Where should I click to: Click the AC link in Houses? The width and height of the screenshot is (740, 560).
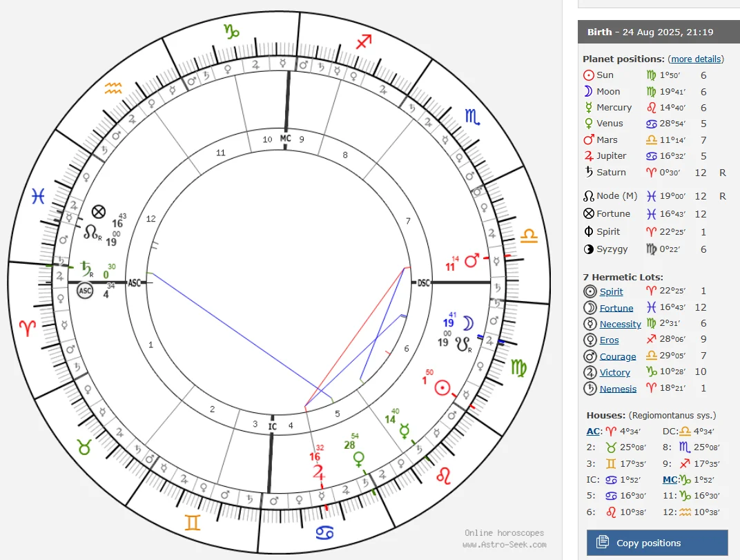click(593, 431)
